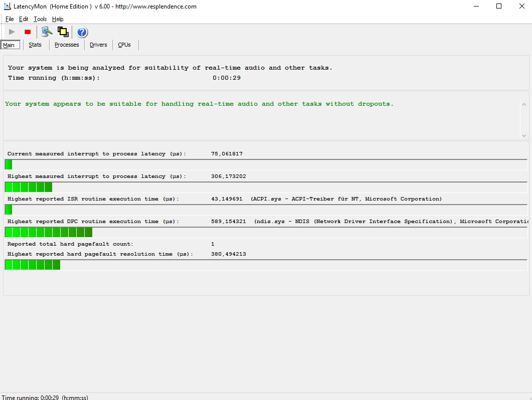This screenshot has height=400, width=532.
Task: Open the Tools menu
Action: [x=40, y=19]
